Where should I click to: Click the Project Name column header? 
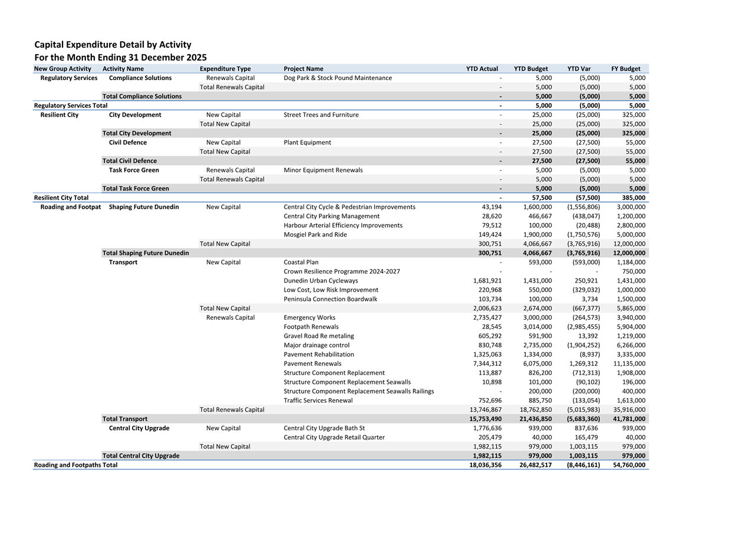(x=303, y=69)
